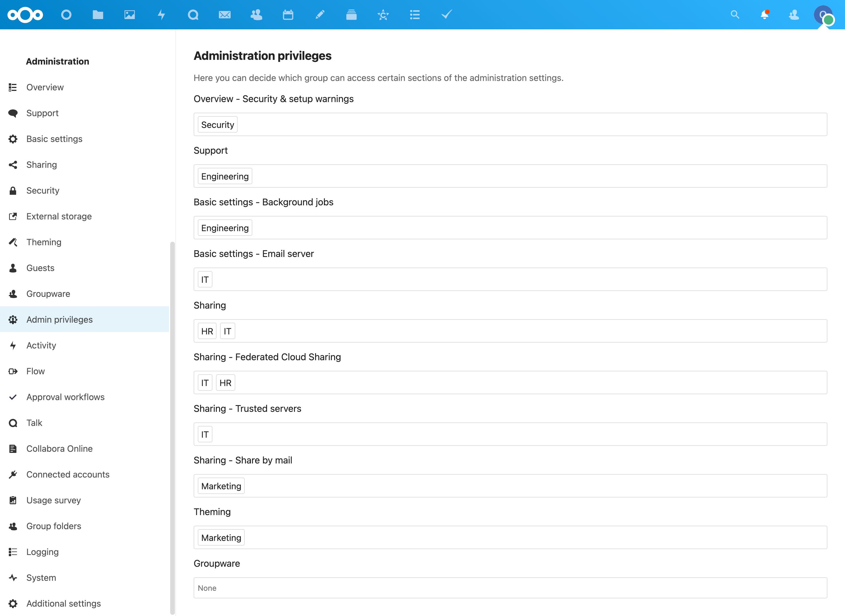Click Marketing tag under Share by mail
Image resolution: width=845 pixels, height=616 pixels.
pos(221,486)
